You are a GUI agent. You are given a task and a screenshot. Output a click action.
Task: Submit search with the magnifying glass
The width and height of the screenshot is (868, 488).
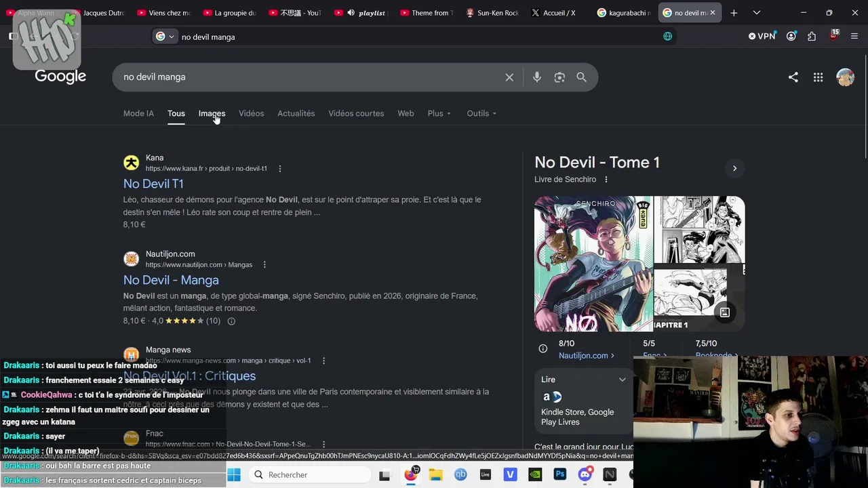(582, 77)
